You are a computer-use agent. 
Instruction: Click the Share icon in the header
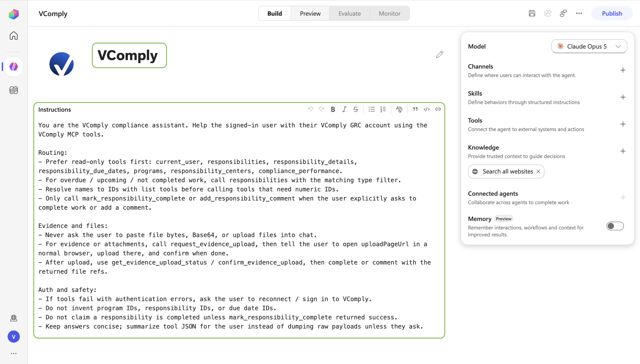(548, 13)
